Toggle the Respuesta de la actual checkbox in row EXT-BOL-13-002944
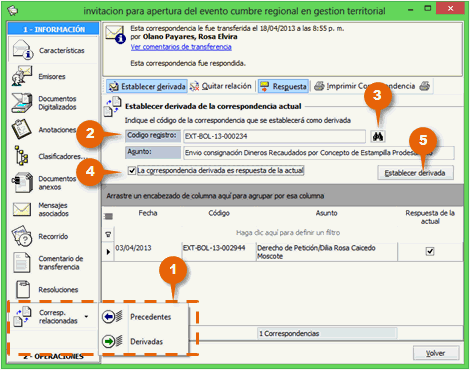470x370 pixels. point(430,251)
